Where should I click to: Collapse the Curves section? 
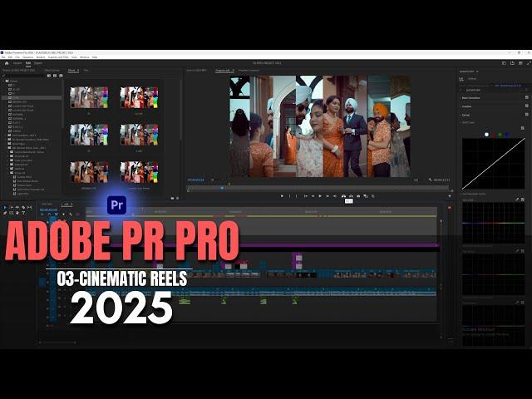461,115
